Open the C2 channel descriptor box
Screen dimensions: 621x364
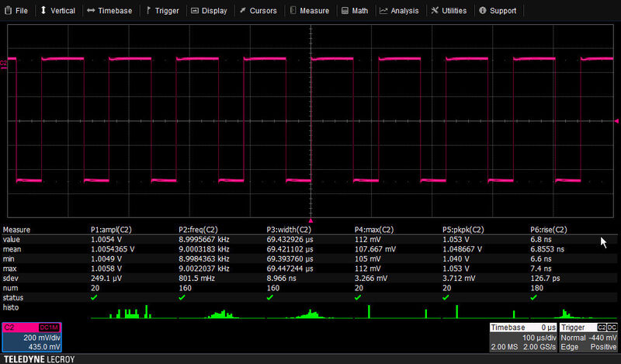point(32,337)
